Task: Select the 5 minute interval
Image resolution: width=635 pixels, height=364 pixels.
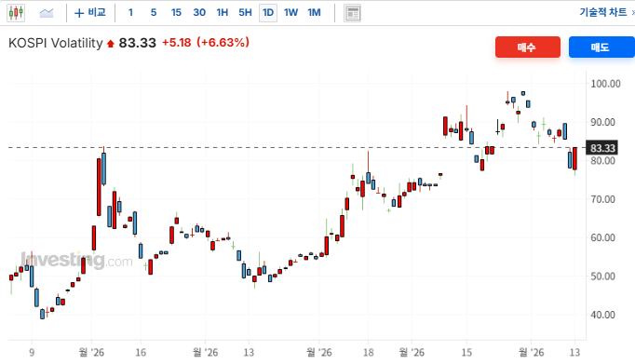Action: 154,12
